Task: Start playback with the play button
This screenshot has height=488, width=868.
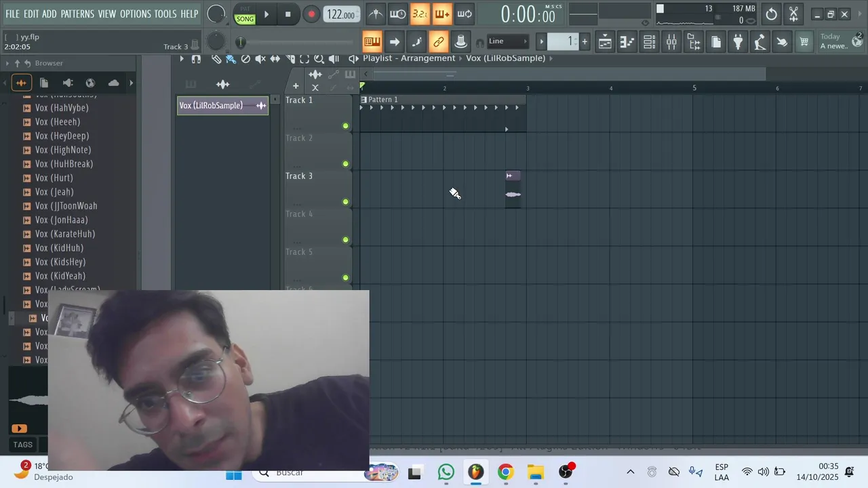Action: pyautogui.click(x=267, y=14)
